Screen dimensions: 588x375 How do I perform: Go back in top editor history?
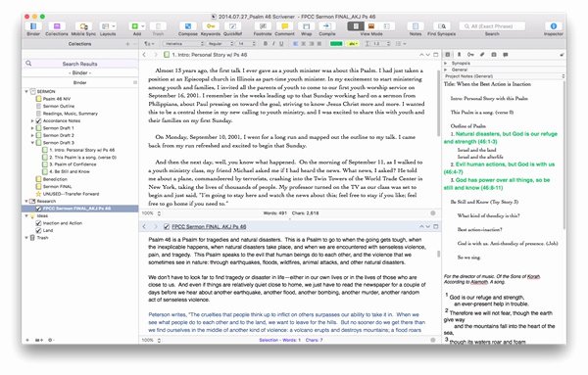click(144, 55)
